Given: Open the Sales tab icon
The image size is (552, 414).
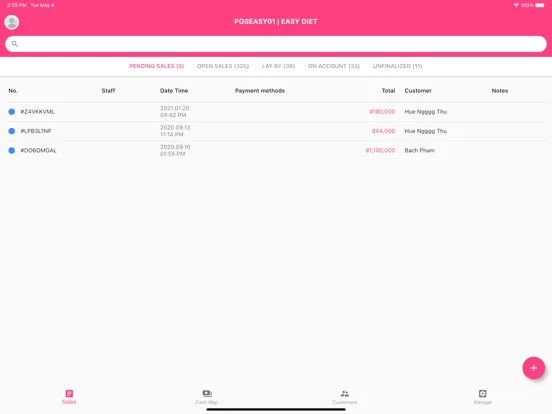Looking at the screenshot, I should [69, 393].
